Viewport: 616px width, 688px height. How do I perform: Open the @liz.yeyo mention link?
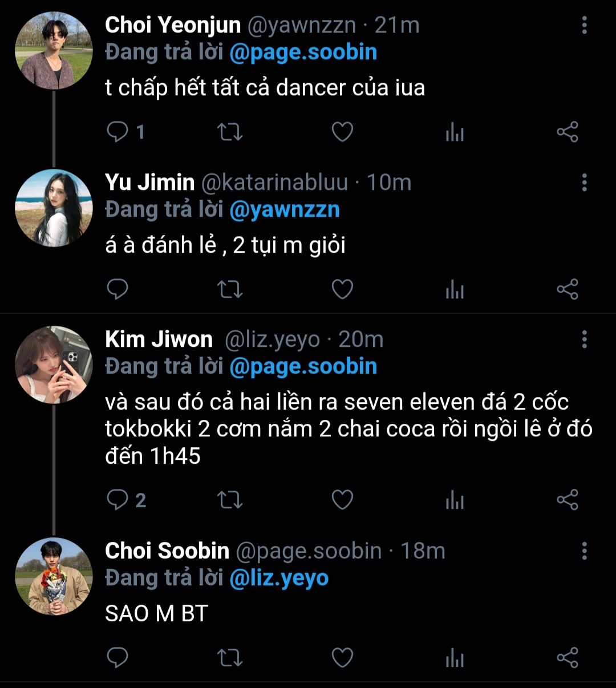(279, 578)
